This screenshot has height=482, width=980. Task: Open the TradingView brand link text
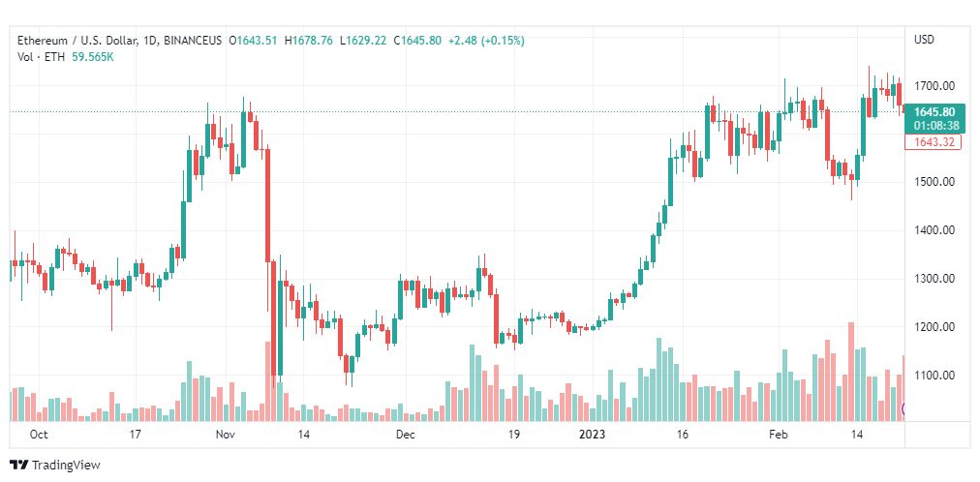pos(66,466)
